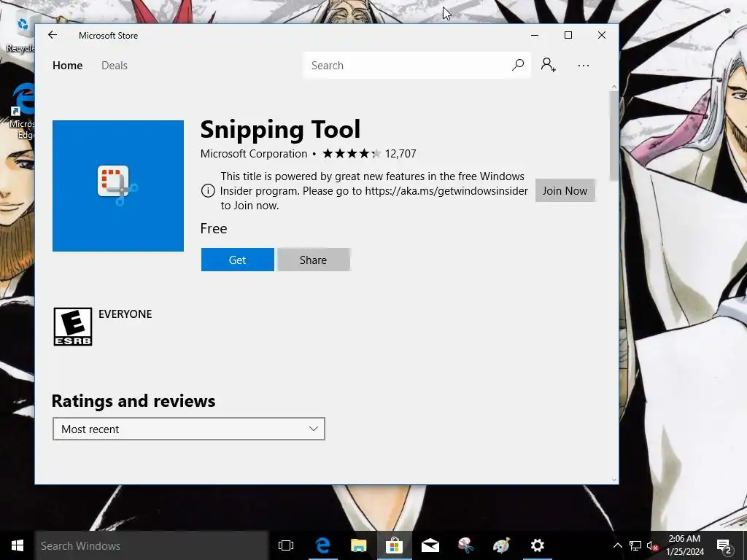Open the Windows Start menu
747x560 pixels.
coord(18,545)
